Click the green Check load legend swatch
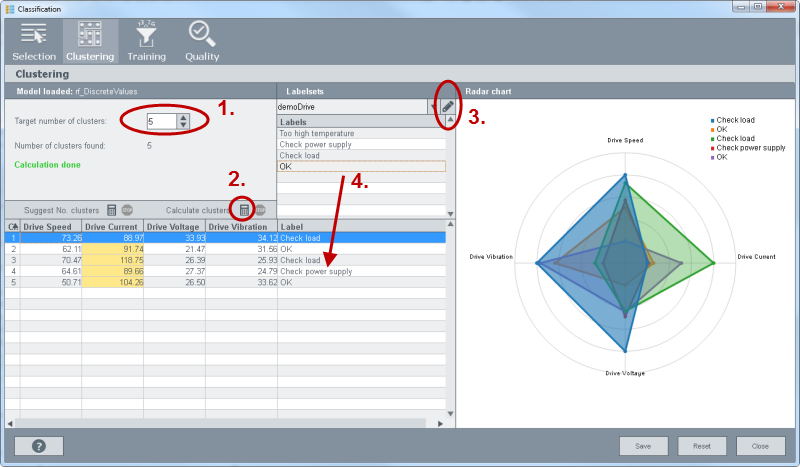The image size is (800, 467). click(x=711, y=139)
